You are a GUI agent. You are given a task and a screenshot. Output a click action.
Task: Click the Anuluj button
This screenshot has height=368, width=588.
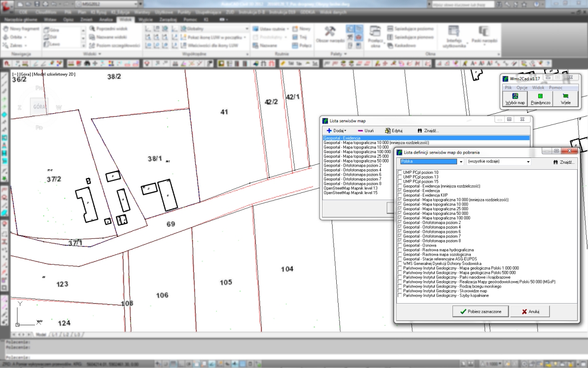(530, 311)
